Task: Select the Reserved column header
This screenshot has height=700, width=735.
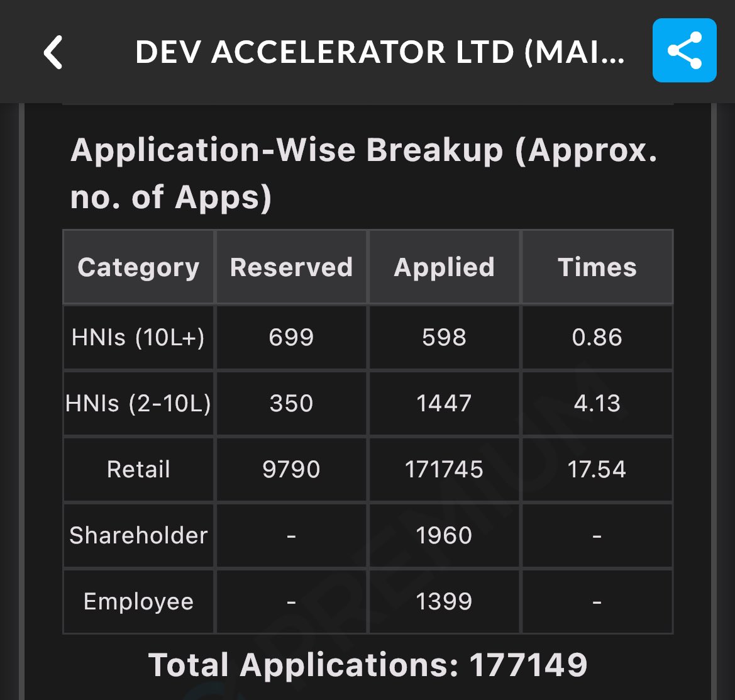Action: pos(291,267)
